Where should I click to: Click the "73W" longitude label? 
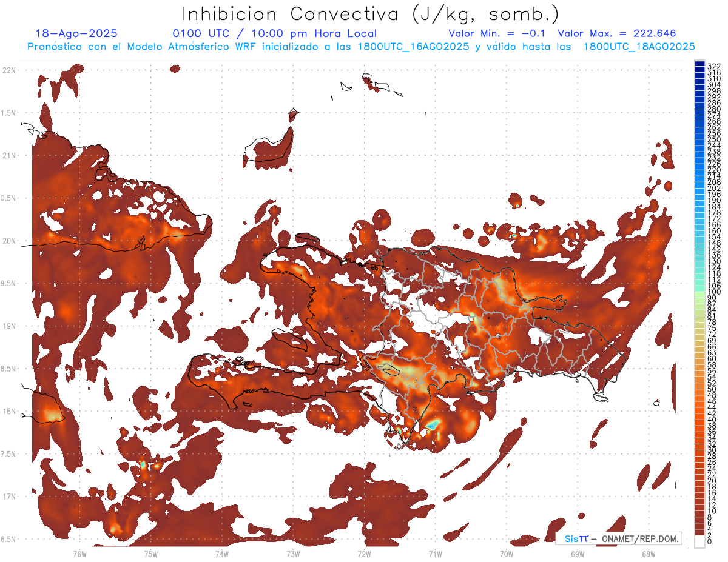coord(293,553)
